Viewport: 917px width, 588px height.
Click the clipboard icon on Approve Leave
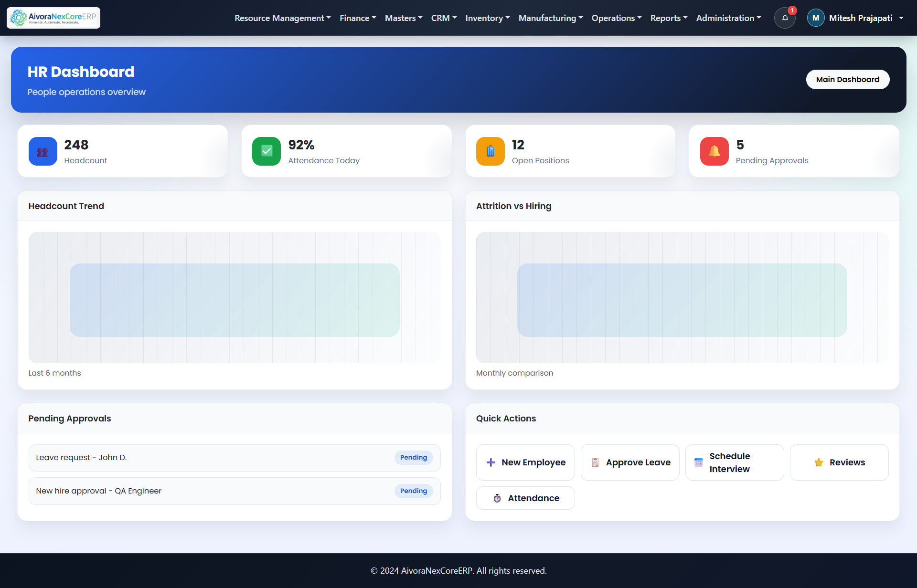click(x=595, y=462)
